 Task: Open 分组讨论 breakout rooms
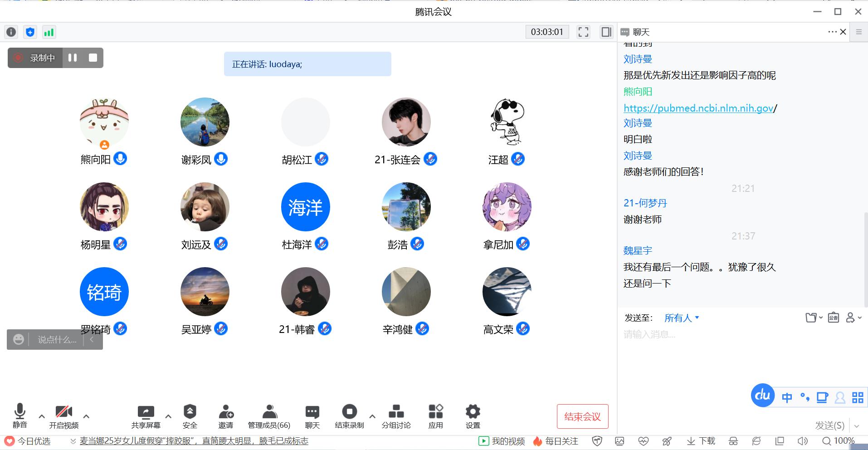[396, 412]
